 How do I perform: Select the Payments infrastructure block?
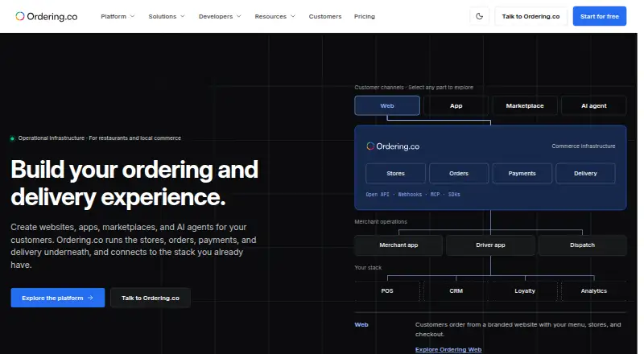(522, 173)
